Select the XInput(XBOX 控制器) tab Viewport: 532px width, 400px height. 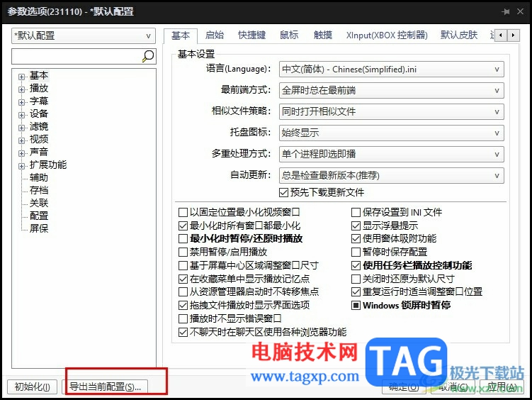387,35
